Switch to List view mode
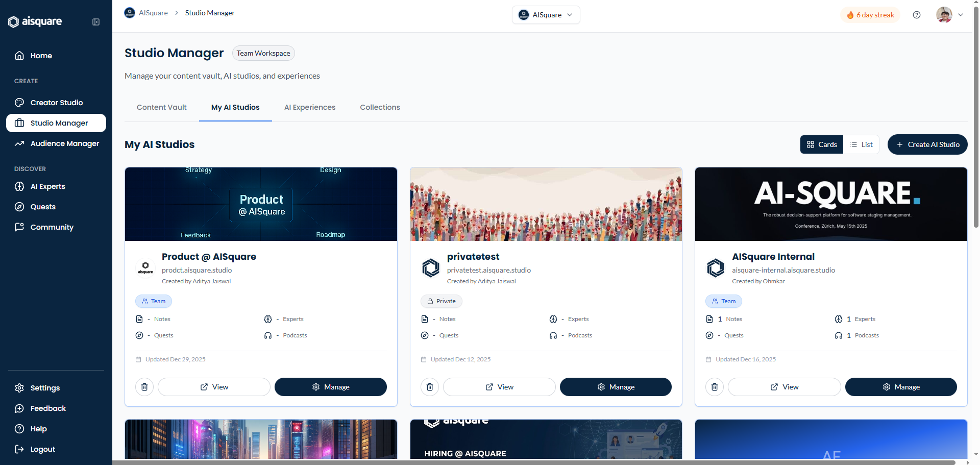The height and width of the screenshot is (465, 980). pos(861,144)
